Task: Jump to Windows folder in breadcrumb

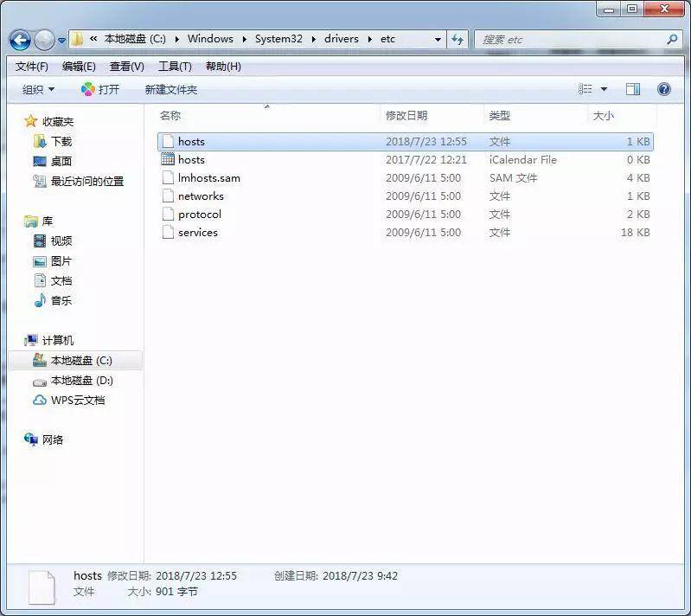Action: click(x=210, y=39)
